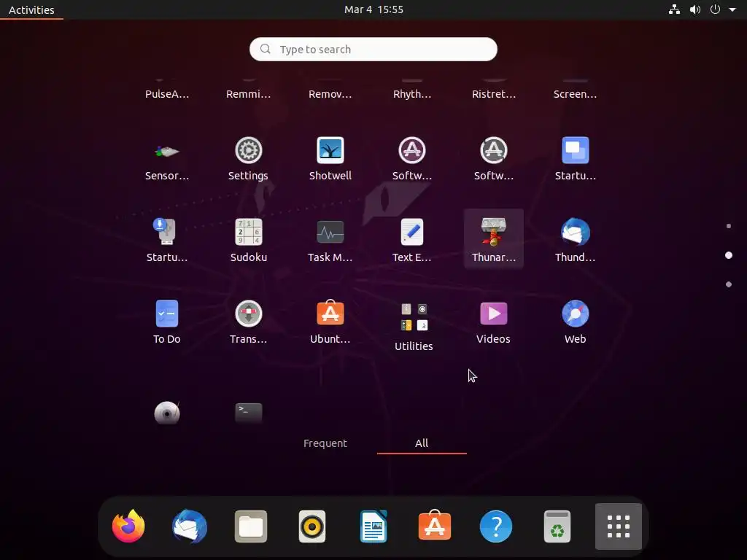The image size is (747, 560).
Task: Toggle the Show Applications grid button
Action: point(619,526)
